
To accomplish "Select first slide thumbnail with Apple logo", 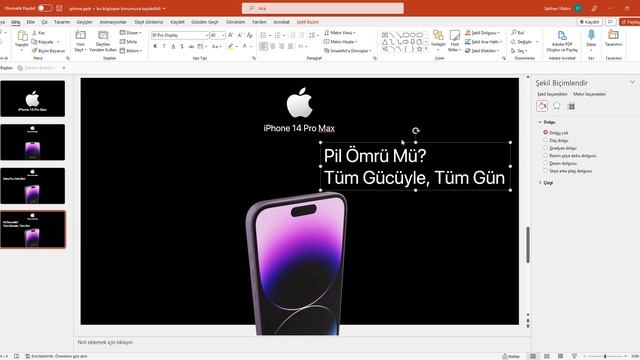I will point(33,98).
